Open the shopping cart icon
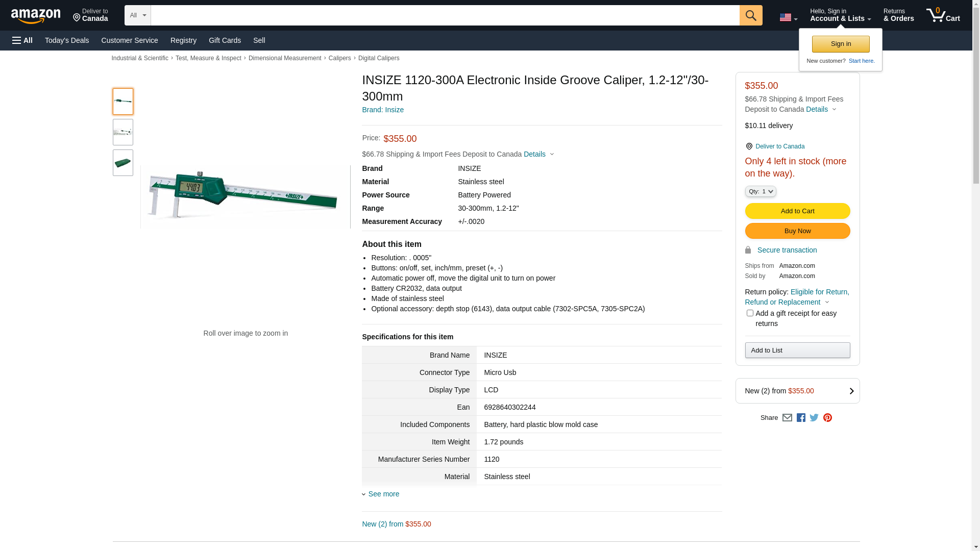 pos(942,15)
